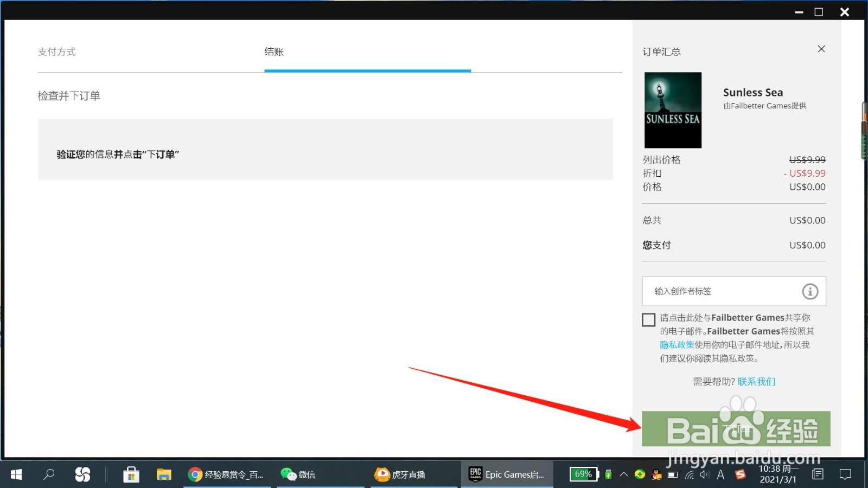Click the input language A indicator
Screen dimensions: 868x488
721,474
